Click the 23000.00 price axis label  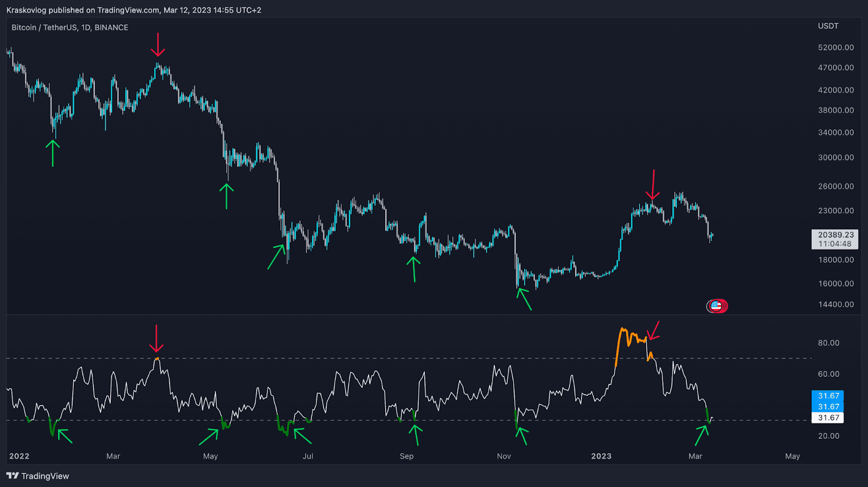pyautogui.click(x=836, y=211)
